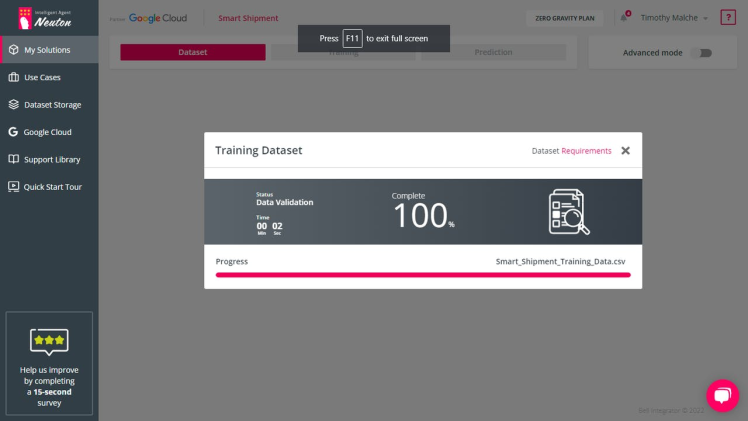Click the Data Validation status text

coord(284,202)
